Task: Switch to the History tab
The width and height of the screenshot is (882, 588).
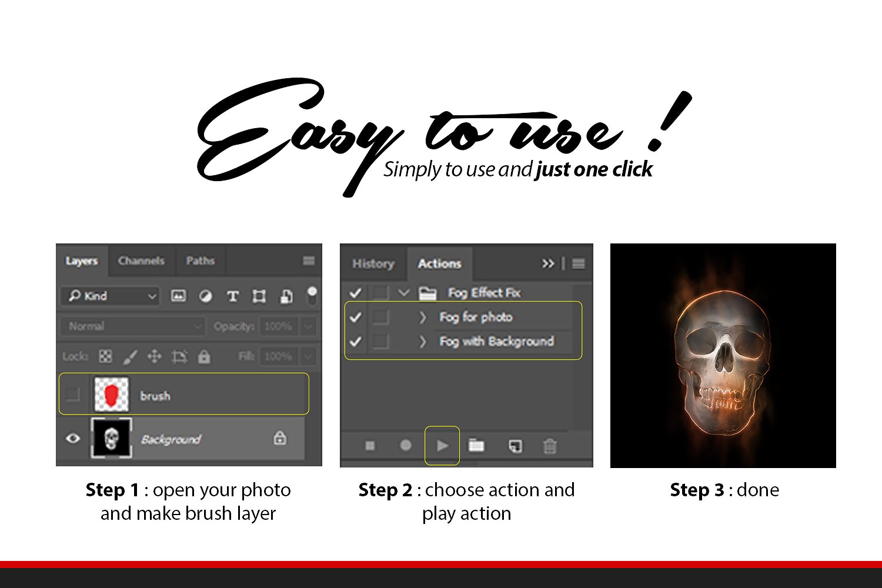Action: 373,263
